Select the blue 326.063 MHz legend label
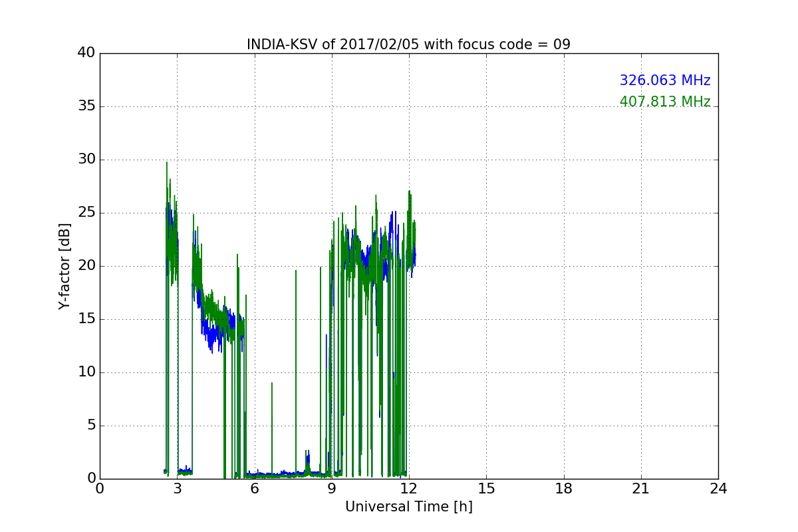Image resolution: width=798 pixels, height=532 pixels. tap(665, 80)
